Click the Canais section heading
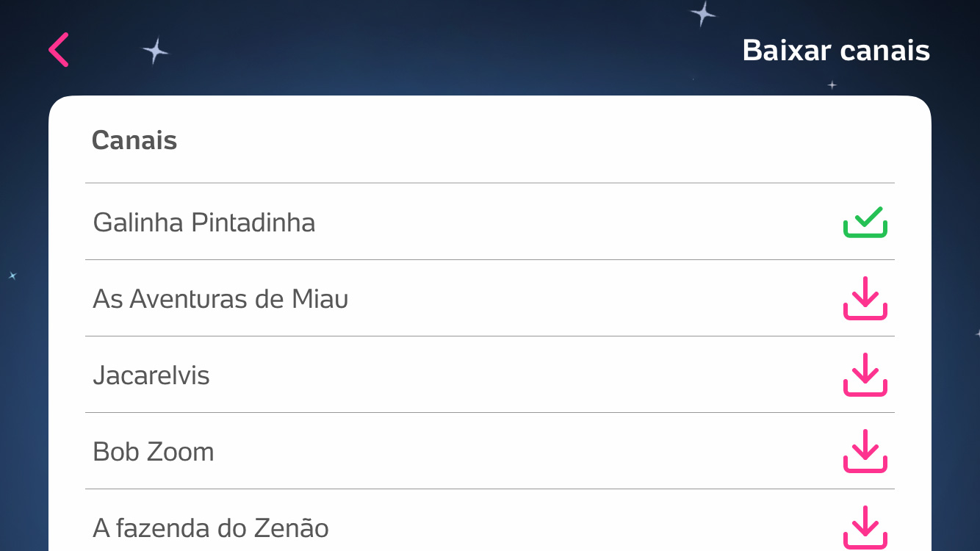 pyautogui.click(x=134, y=140)
